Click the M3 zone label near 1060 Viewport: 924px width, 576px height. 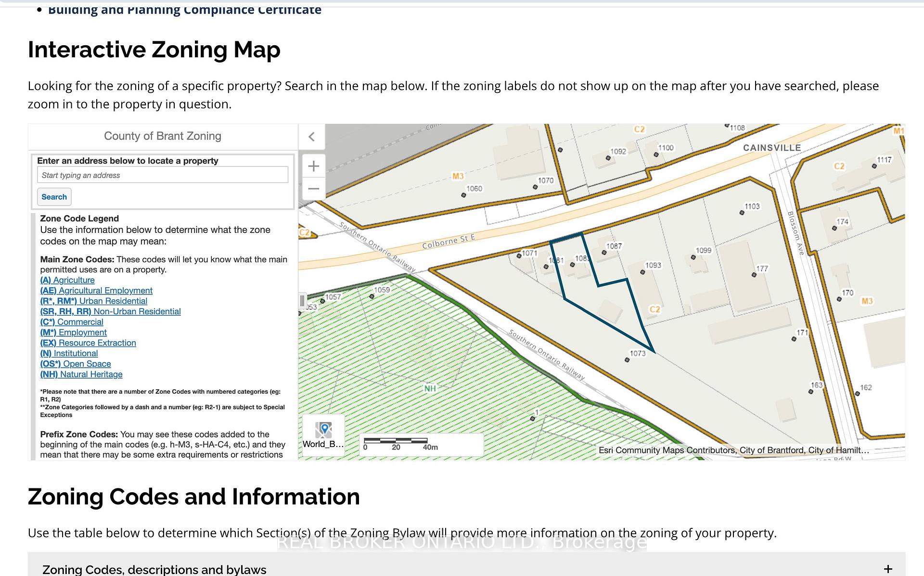tap(458, 176)
